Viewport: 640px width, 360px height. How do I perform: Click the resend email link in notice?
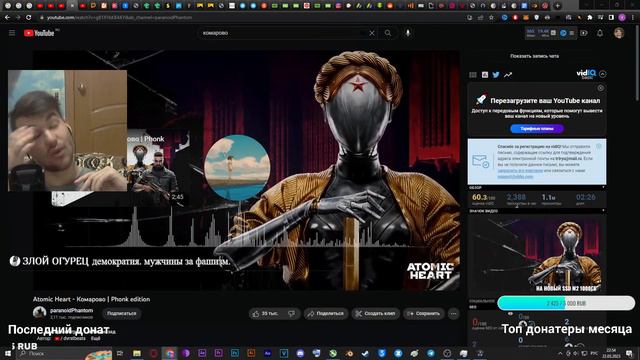(520, 171)
